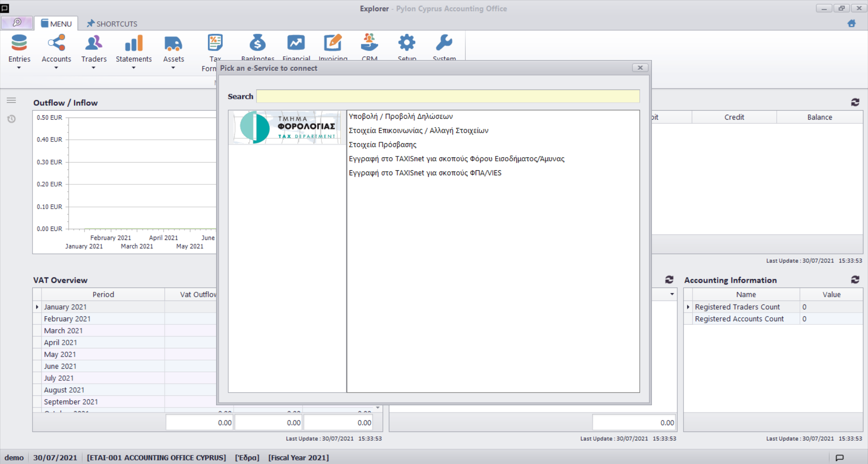
Task: Select the Statements chart icon
Action: point(133,43)
